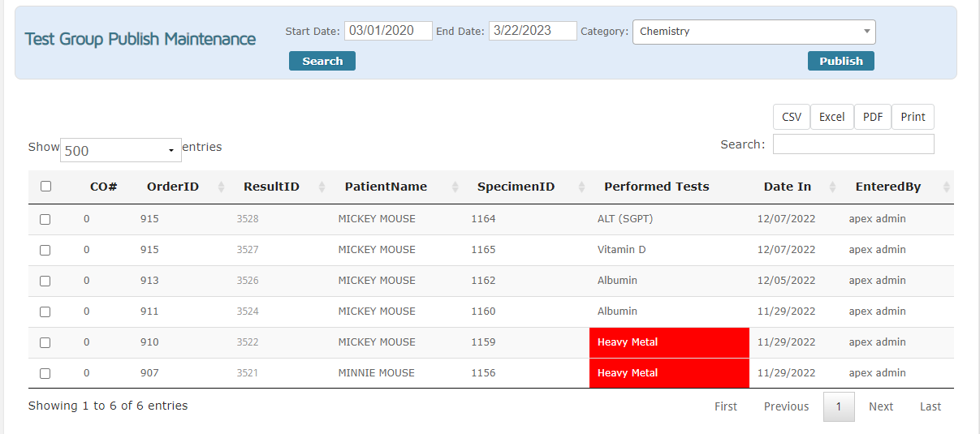Select page 1 in pagination
This screenshot has height=434, width=980.
[839, 406]
